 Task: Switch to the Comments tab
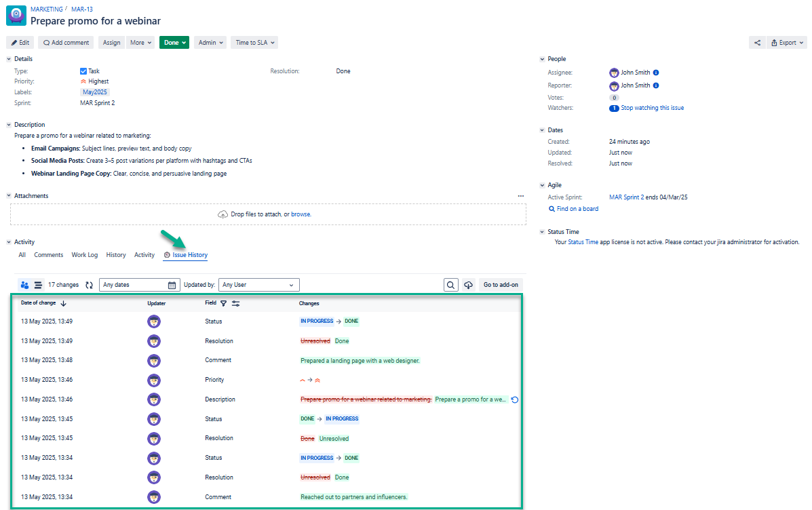coord(48,254)
